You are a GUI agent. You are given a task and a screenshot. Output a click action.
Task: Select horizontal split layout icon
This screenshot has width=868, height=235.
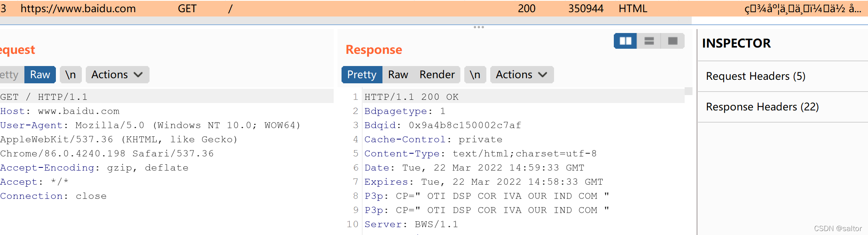649,41
